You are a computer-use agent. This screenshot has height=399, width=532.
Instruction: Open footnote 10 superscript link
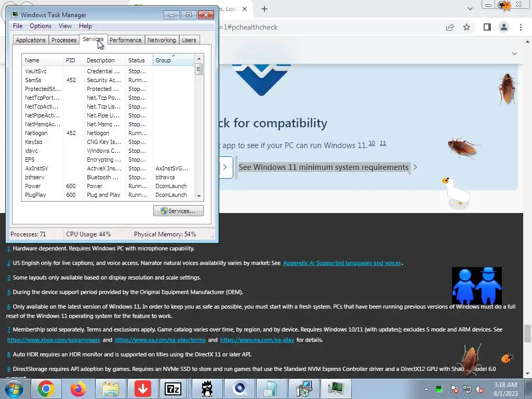click(x=372, y=143)
